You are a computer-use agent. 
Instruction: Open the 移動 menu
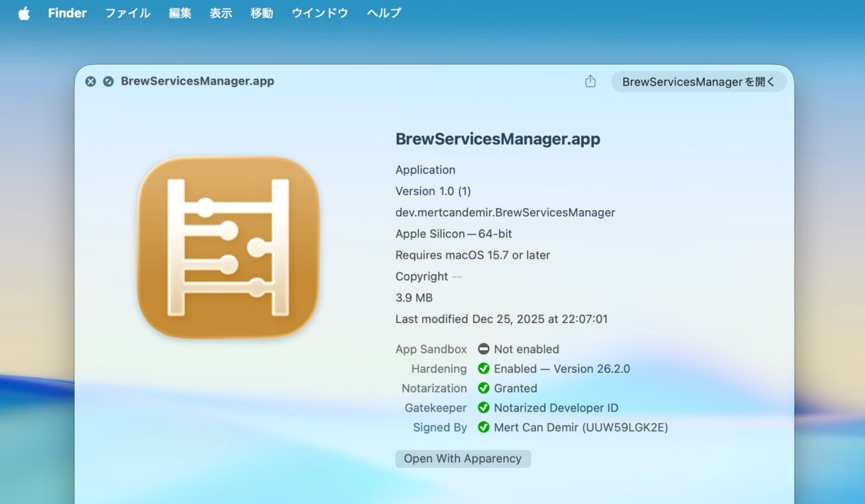(x=262, y=13)
